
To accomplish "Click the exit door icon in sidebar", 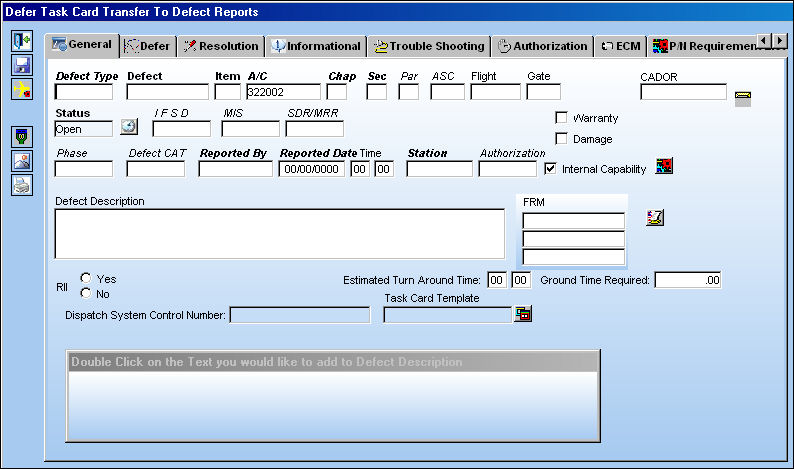I will [x=22, y=41].
